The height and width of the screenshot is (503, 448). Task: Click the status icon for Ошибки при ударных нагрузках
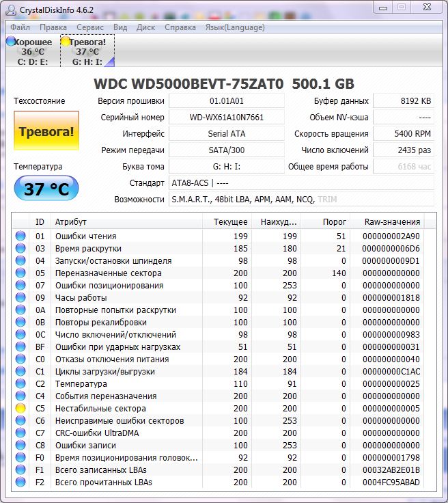pos(20,346)
